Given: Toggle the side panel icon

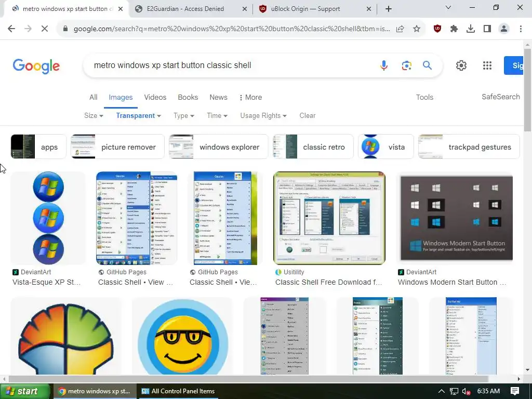Looking at the screenshot, I should 487,29.
